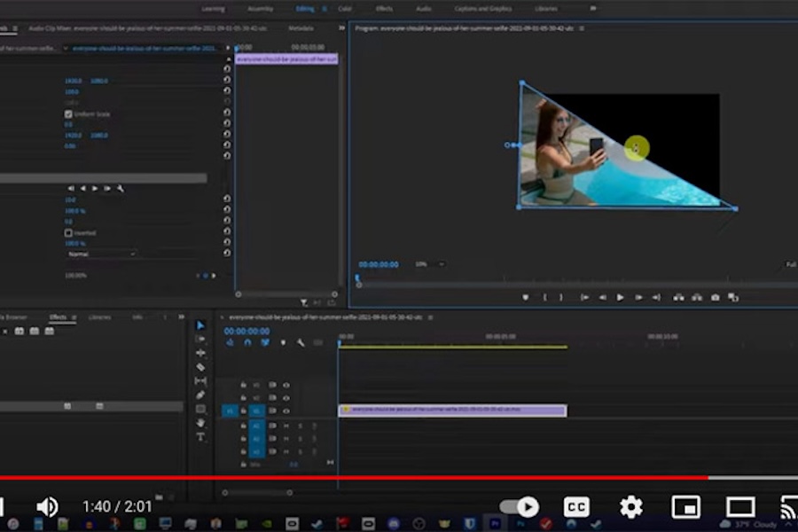
Task: Toggle YouTube autoplay switch
Action: 519,506
